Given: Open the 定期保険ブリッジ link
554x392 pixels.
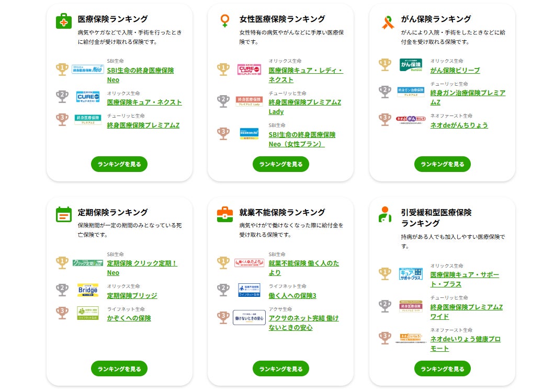Looking at the screenshot, I should 132,295.
